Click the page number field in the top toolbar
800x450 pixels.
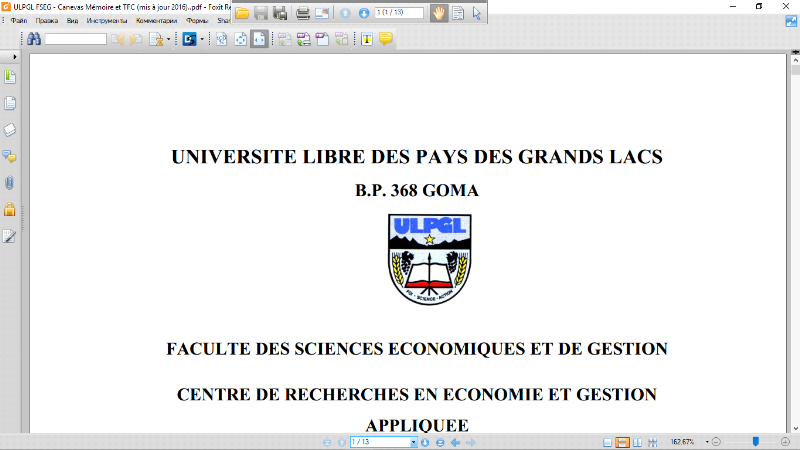(399, 13)
